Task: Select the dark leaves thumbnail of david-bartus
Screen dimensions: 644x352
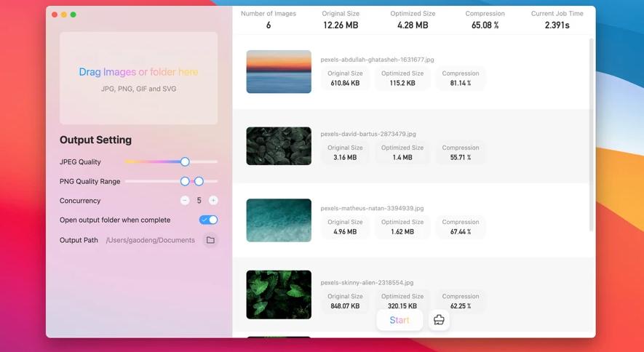Action: [279, 146]
